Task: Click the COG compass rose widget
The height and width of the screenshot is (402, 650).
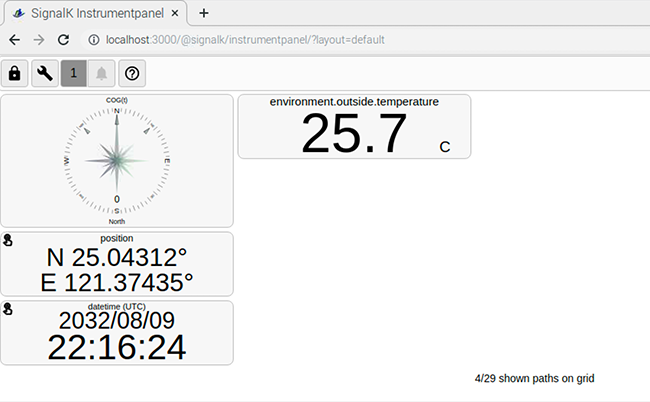Action: (117, 160)
